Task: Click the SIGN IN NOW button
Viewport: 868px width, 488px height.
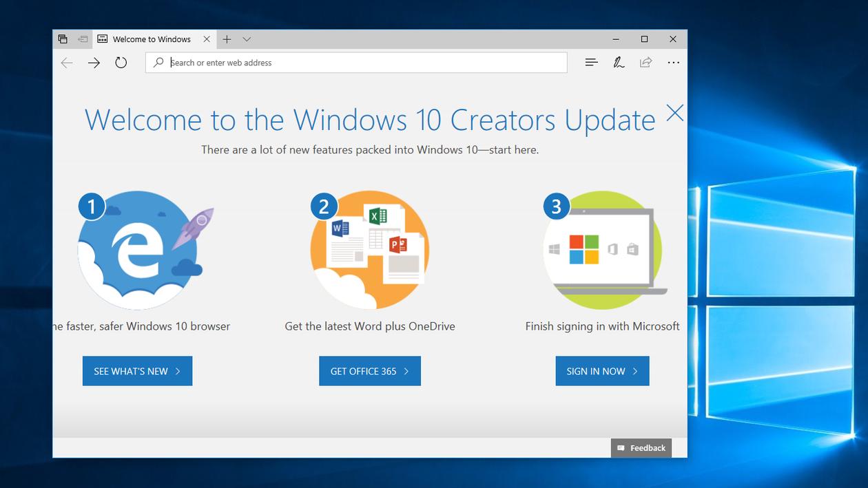Action: pyautogui.click(x=602, y=371)
